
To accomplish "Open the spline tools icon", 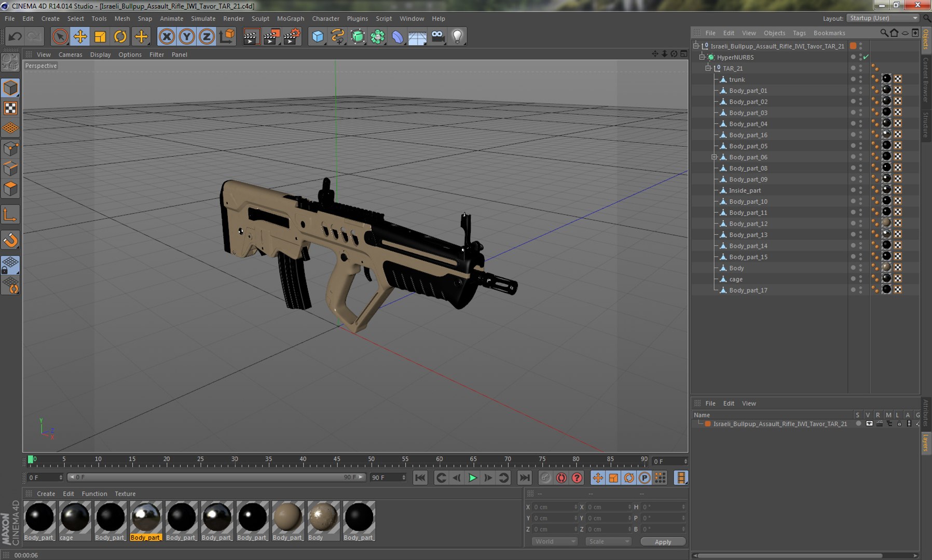I will coord(338,36).
